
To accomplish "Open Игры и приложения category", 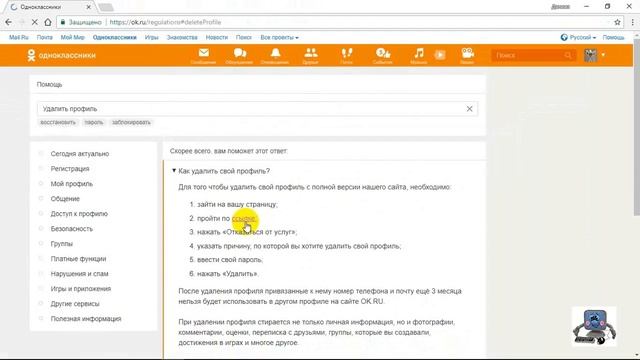I will (x=81, y=289).
